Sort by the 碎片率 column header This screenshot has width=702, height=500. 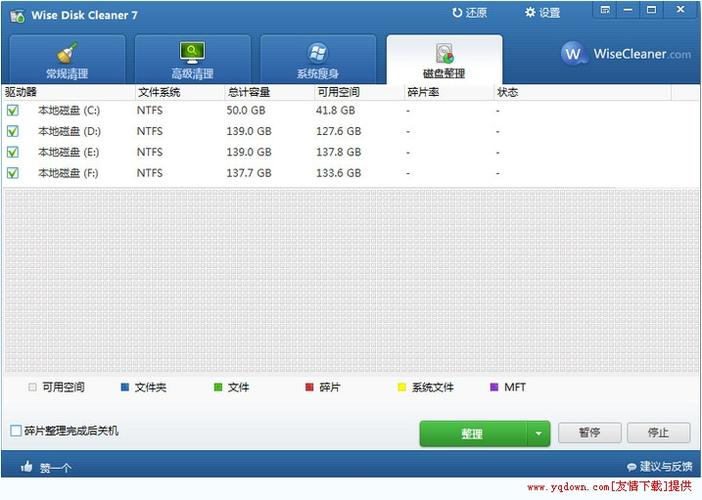[x=449, y=92]
